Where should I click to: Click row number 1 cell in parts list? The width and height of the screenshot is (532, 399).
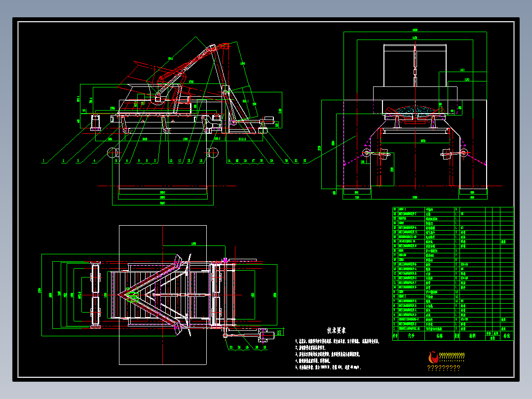395,329
